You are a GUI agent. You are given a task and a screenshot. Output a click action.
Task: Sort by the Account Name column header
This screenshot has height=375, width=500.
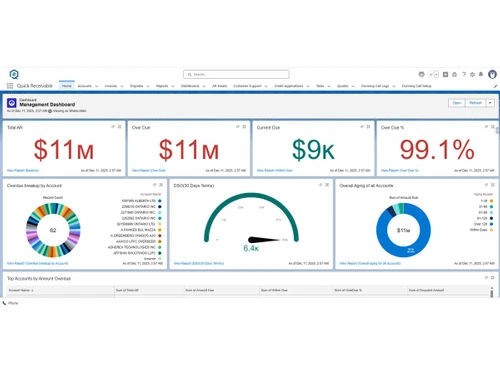tap(21, 290)
